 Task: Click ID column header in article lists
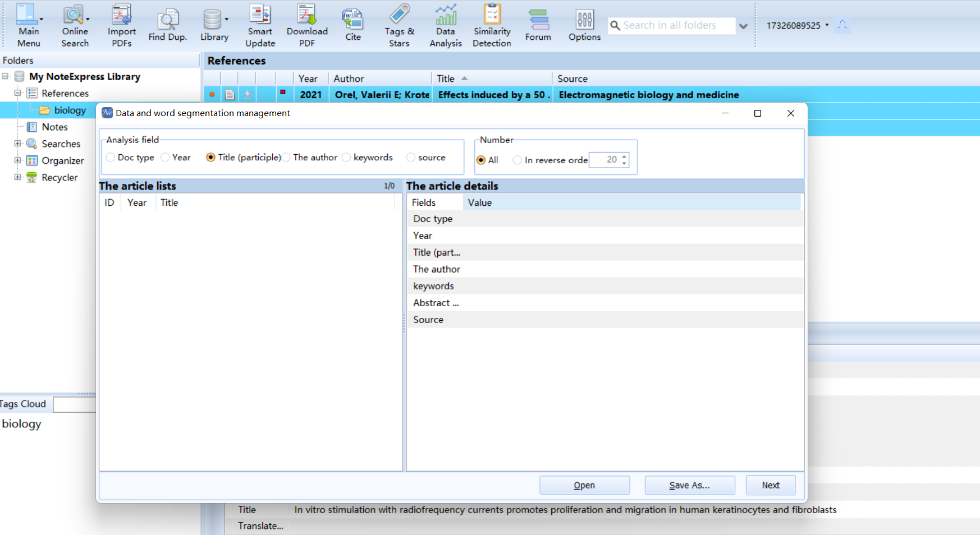coord(109,203)
